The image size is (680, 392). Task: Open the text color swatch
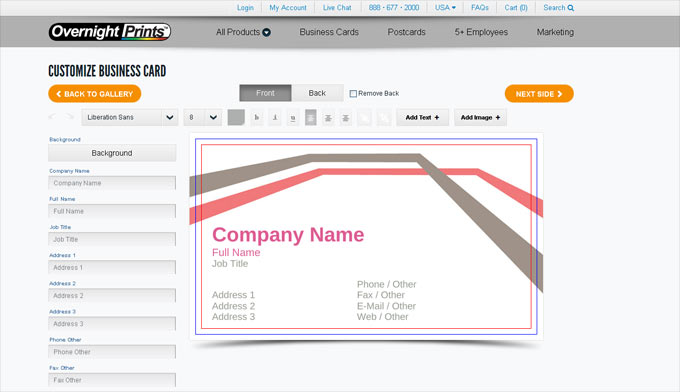236,118
